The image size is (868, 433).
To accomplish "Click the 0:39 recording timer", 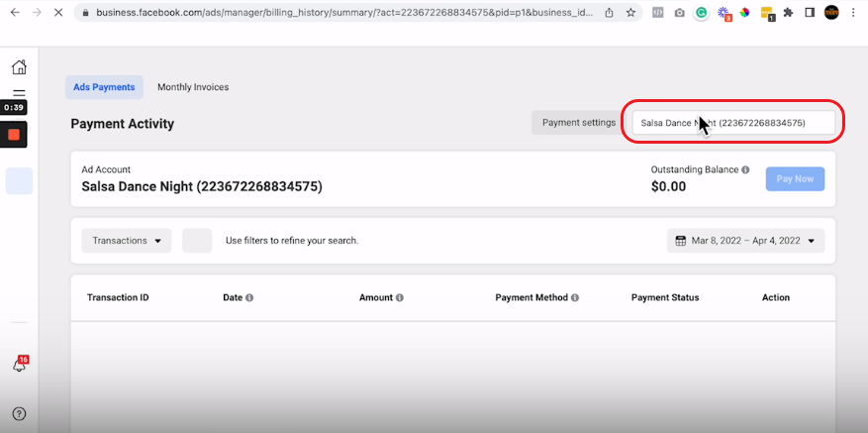I will [13, 108].
